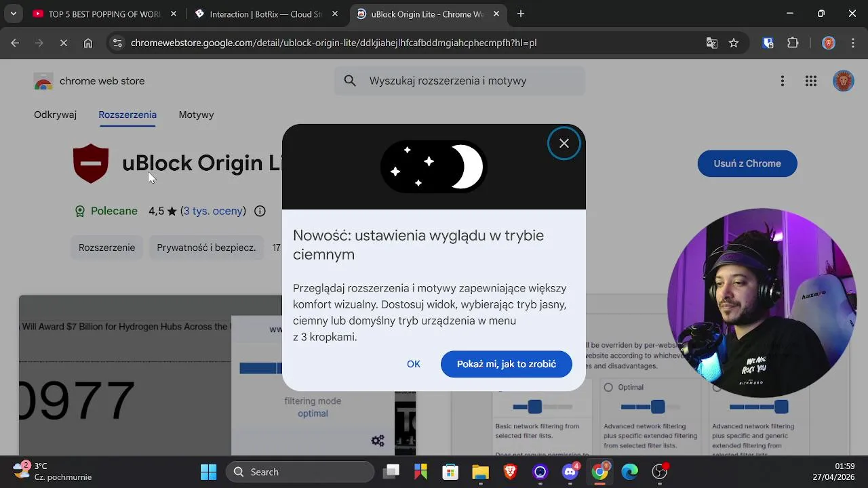
Task: Open the 'Odkrywaj' tab
Action: tap(55, 115)
